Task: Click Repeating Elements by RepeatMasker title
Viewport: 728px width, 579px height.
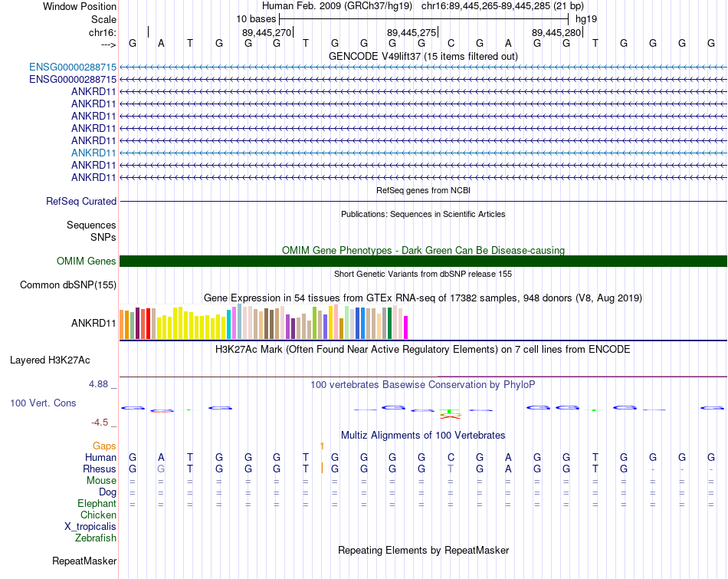Action: click(x=423, y=550)
